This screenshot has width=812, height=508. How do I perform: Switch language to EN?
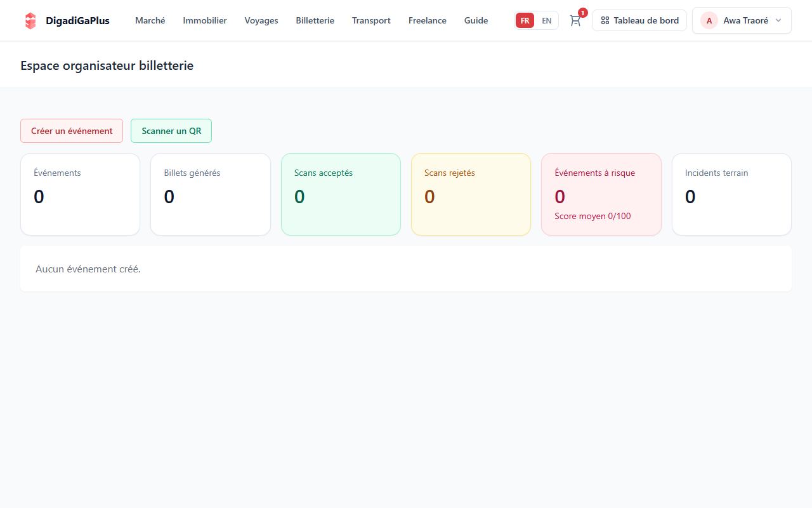click(546, 20)
